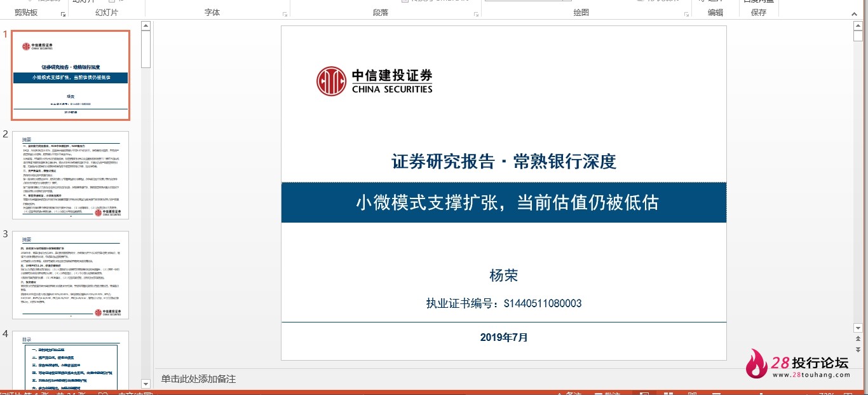Screen dimensions: 868x395
Task: Select the text 执业证书编号：S1440511080003
Action: 504,303
